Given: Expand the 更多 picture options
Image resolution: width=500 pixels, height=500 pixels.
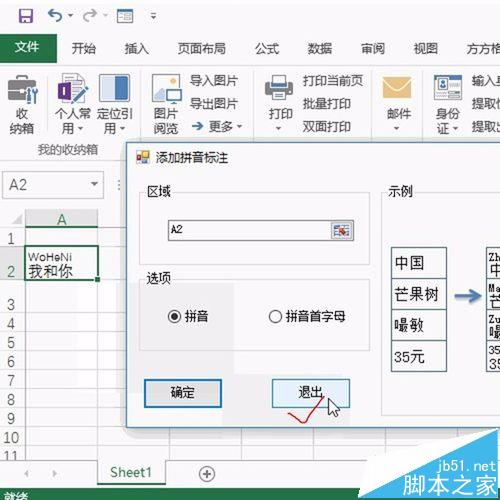Looking at the screenshot, I should pyautogui.click(x=217, y=127).
